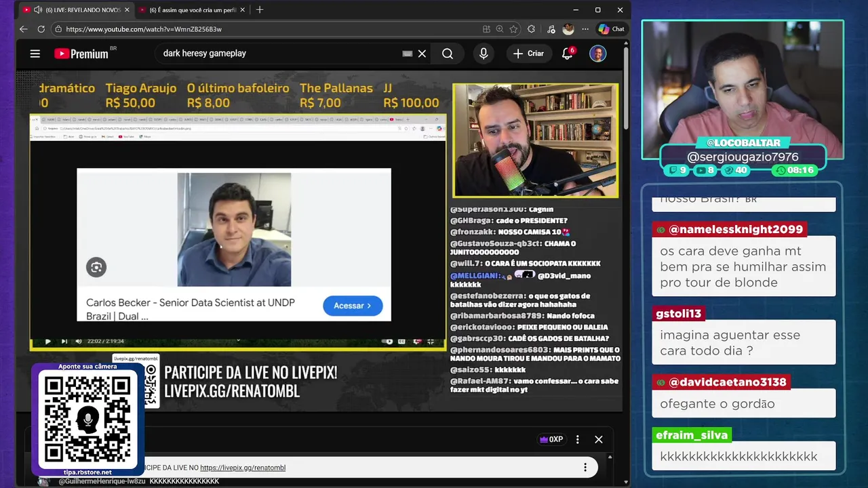Click the 'JJ R$ 100,00' donation entry

pyautogui.click(x=411, y=96)
